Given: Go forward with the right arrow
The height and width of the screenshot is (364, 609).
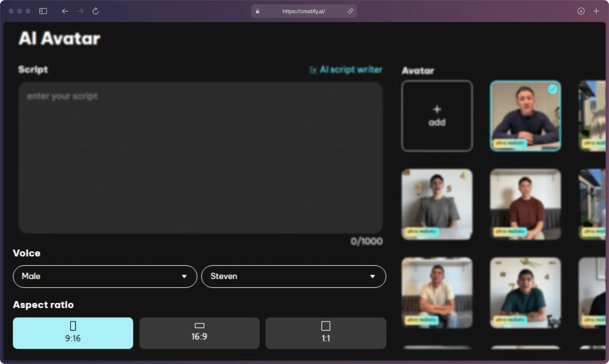Looking at the screenshot, I should (x=80, y=11).
